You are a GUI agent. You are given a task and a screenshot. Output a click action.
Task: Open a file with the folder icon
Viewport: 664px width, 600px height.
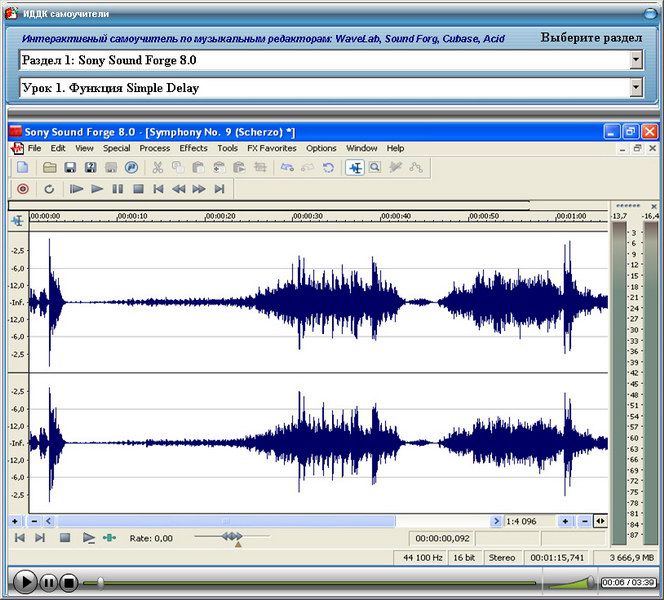[x=49, y=167]
